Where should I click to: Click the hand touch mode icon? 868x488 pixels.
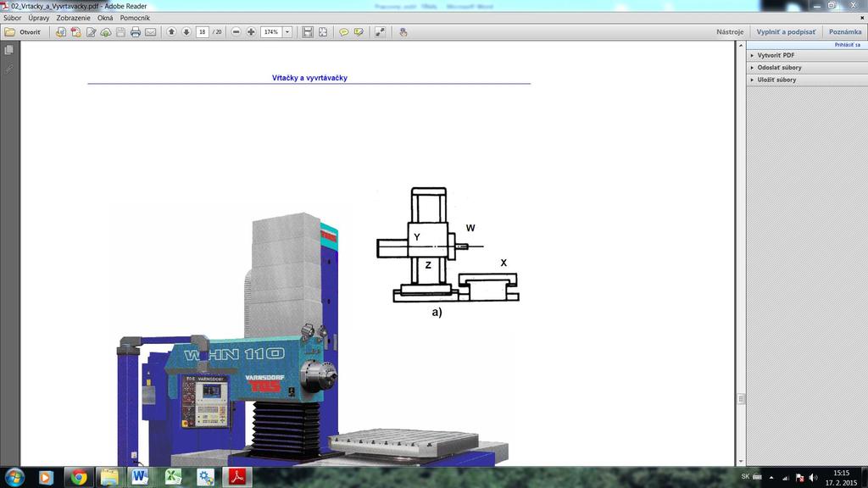click(x=403, y=32)
